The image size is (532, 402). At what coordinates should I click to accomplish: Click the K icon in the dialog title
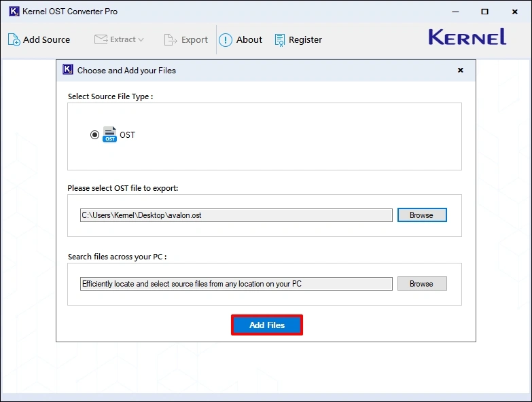[x=68, y=70]
